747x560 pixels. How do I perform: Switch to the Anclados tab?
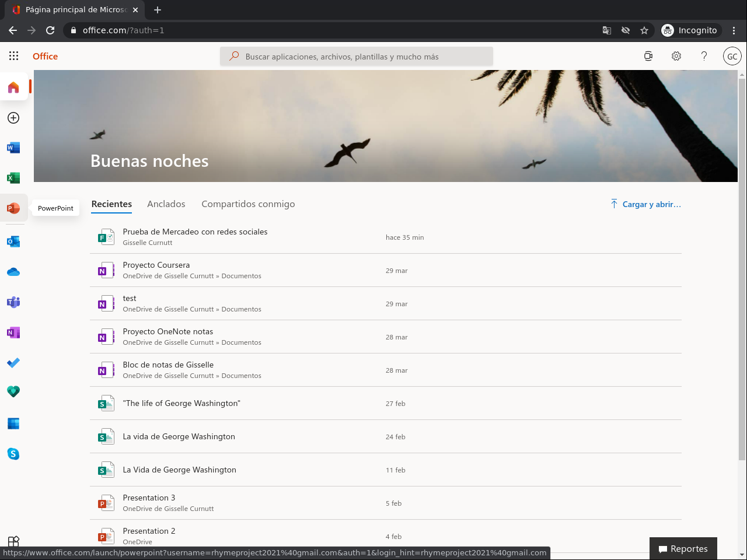166,204
